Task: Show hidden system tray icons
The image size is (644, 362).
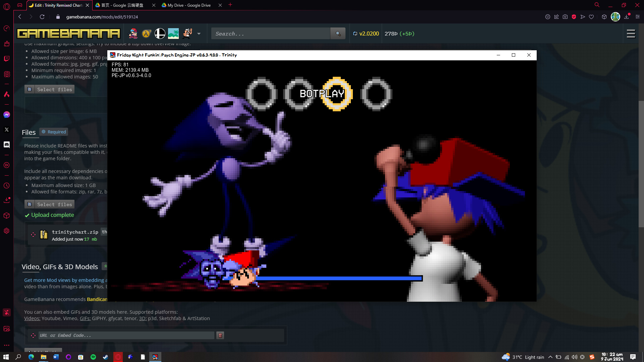Action: pyautogui.click(x=550, y=357)
